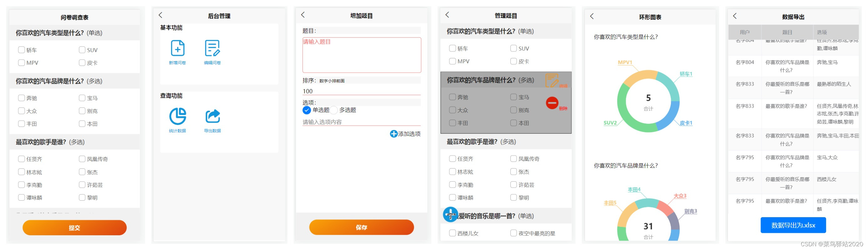Click the 题目 column header in 数据导出

point(787,32)
